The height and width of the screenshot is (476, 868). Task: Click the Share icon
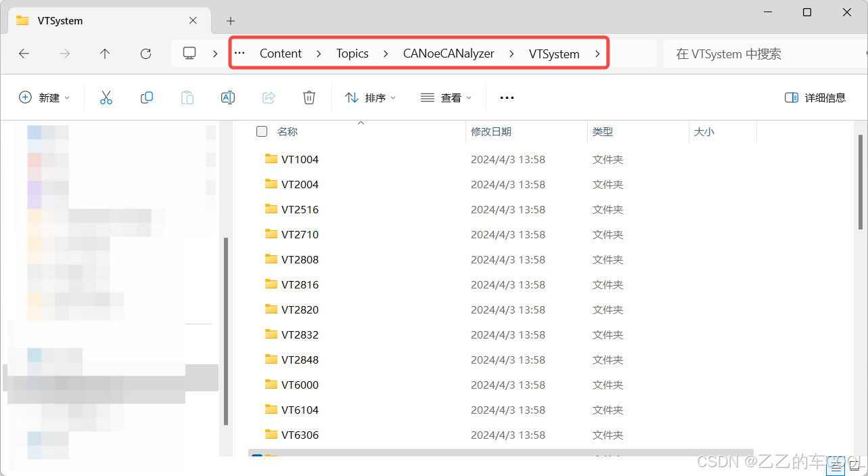269,98
